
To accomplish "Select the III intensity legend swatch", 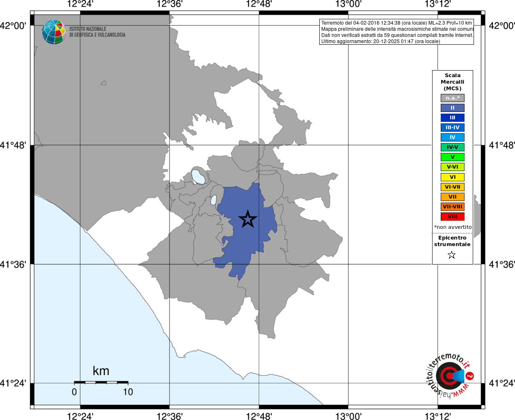I will tap(453, 118).
